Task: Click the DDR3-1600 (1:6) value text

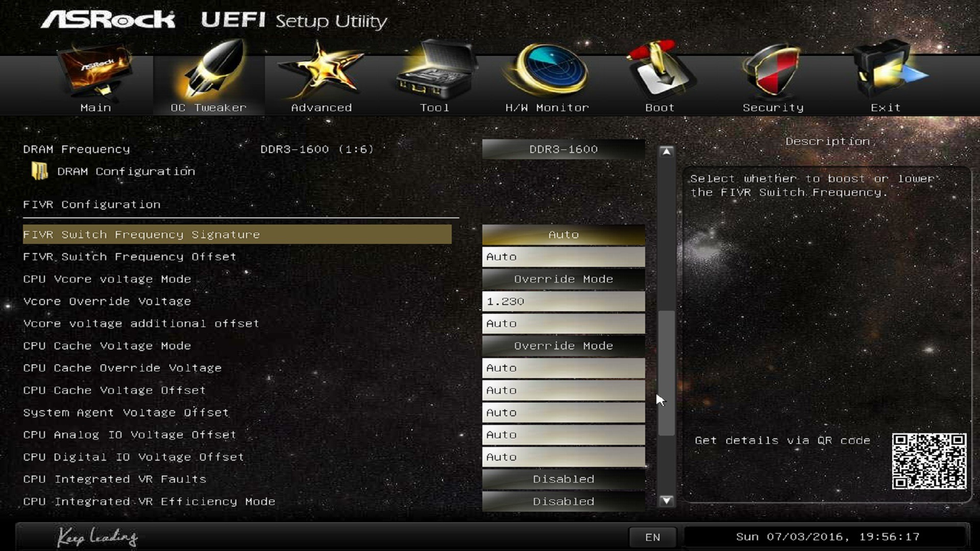Action: coord(317,149)
